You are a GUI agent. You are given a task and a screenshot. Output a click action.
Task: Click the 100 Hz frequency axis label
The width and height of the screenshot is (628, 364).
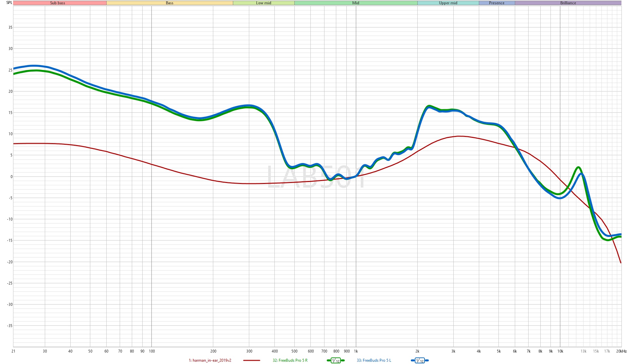pos(152,351)
